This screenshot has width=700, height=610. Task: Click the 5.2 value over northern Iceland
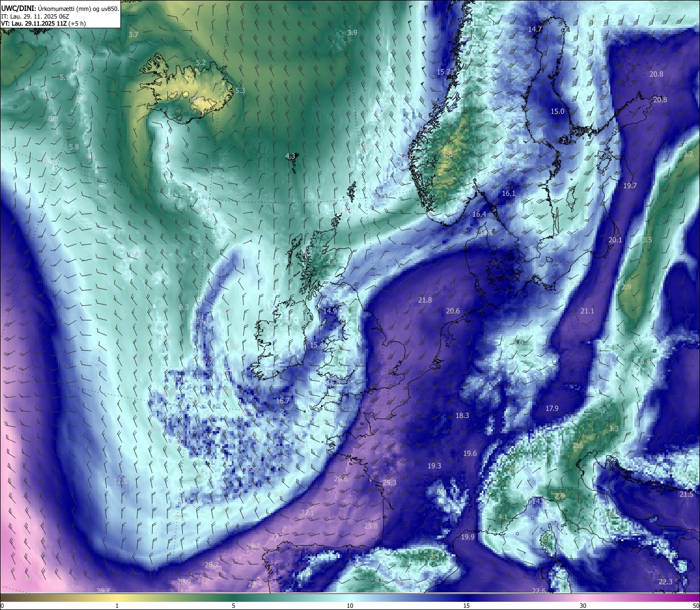click(x=201, y=62)
